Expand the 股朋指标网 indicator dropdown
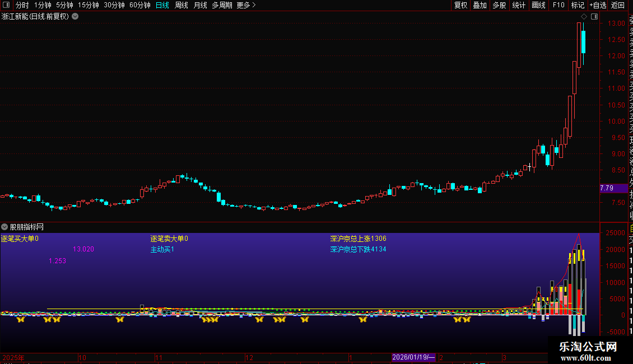The image size is (633, 364). 4,227
